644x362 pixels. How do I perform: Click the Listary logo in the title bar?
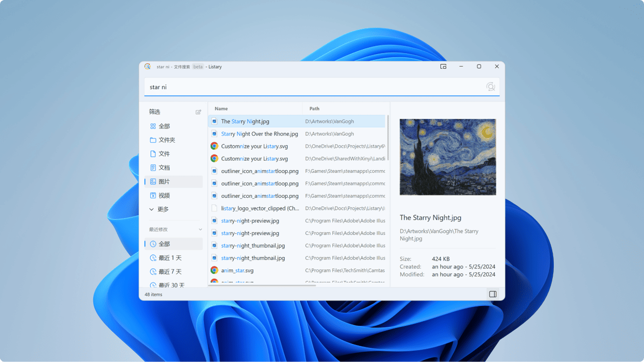(148, 67)
